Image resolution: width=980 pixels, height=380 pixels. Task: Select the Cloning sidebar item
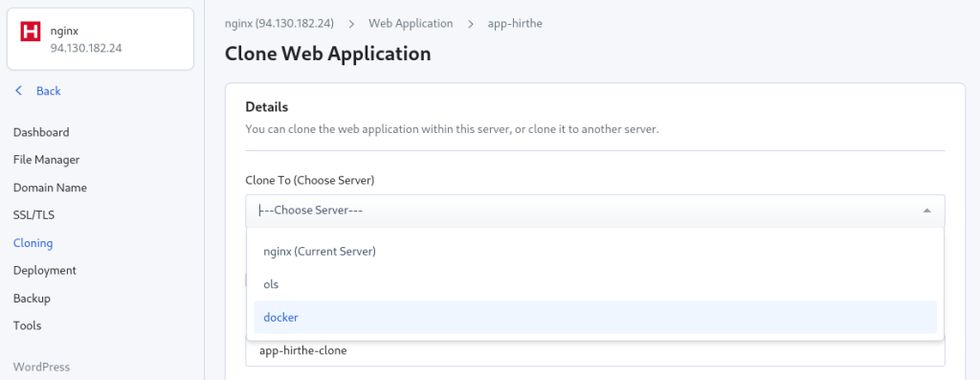(33, 243)
